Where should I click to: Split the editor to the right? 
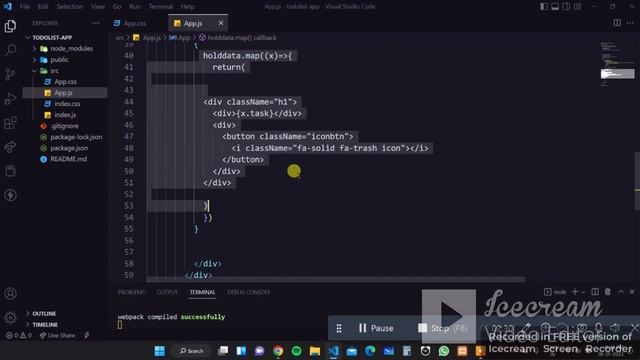[617, 23]
